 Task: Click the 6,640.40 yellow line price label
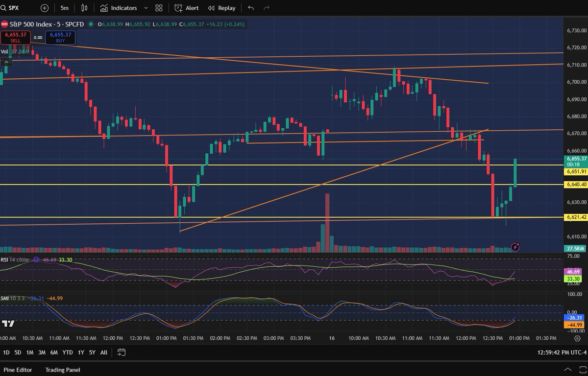pos(576,185)
